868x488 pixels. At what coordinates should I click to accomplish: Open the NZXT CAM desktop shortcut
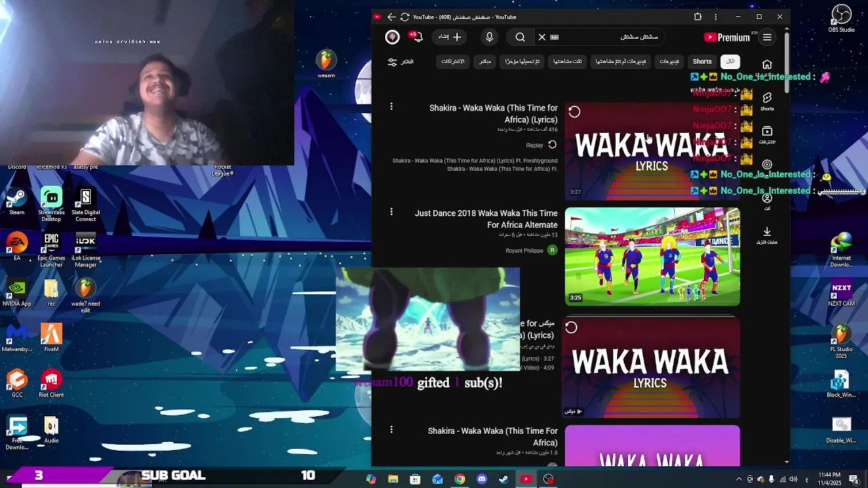(842, 294)
